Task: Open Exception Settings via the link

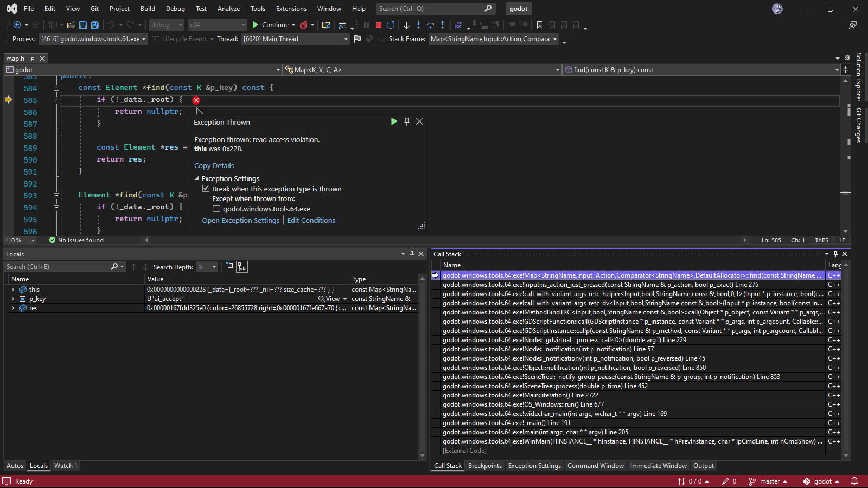Action: coord(240,220)
